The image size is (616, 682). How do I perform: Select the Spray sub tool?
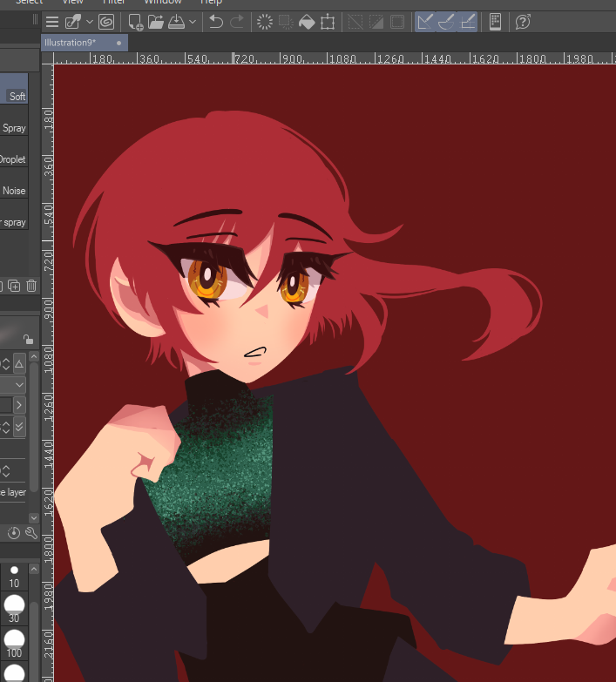14,119
